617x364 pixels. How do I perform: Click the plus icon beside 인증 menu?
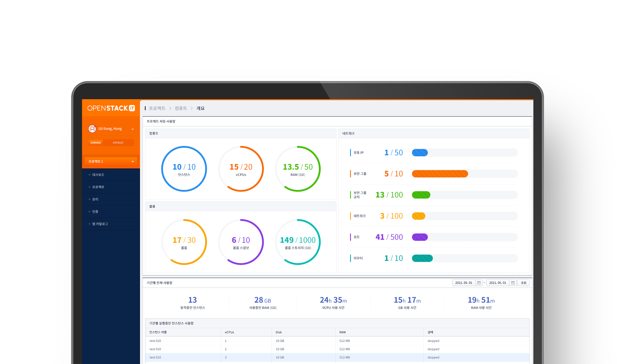point(89,211)
